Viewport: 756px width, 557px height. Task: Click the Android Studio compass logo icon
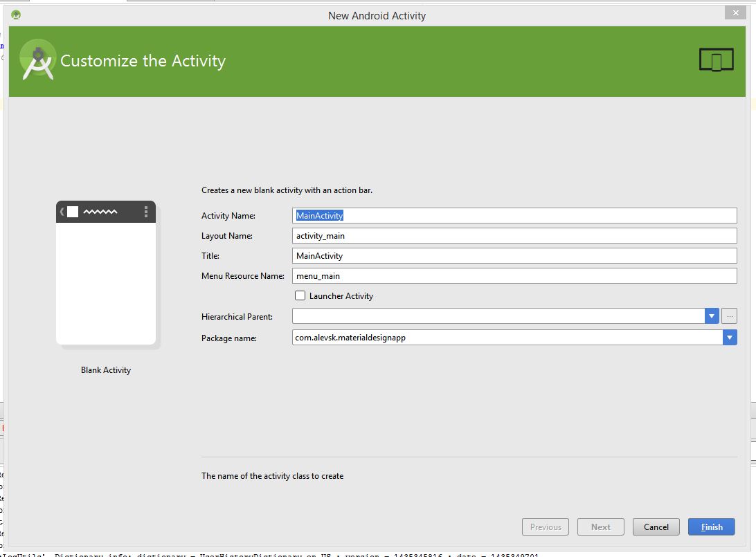(x=38, y=59)
